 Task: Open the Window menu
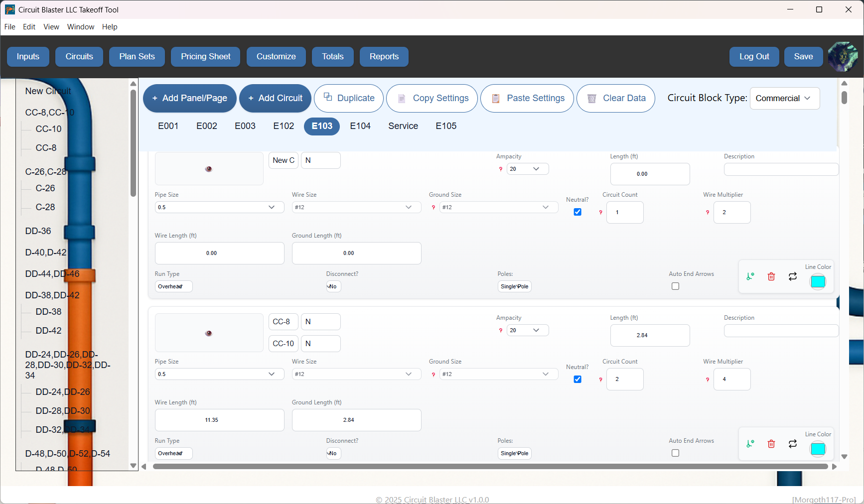pyautogui.click(x=80, y=27)
